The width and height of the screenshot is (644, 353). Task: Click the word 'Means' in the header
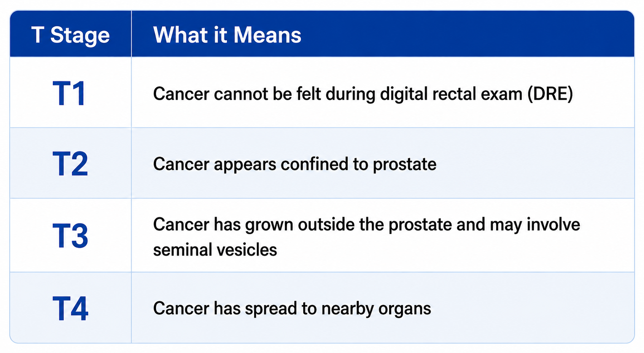267,35
